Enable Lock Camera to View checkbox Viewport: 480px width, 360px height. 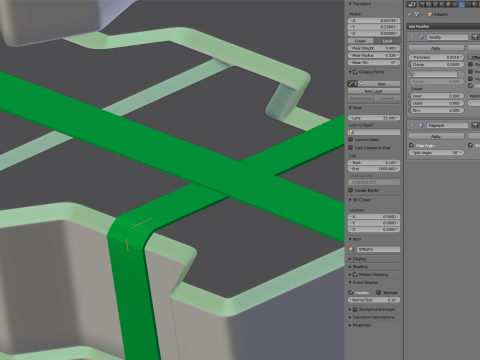(351, 148)
